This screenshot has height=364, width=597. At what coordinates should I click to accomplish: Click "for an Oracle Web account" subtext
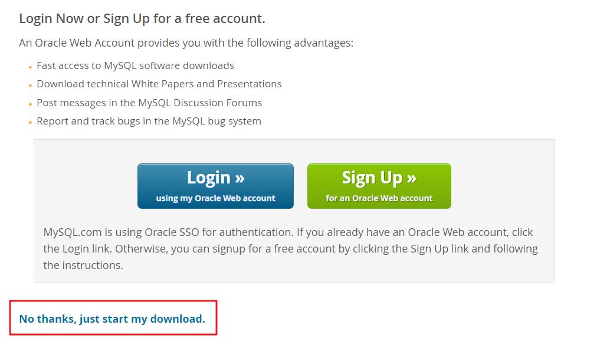pos(378,198)
